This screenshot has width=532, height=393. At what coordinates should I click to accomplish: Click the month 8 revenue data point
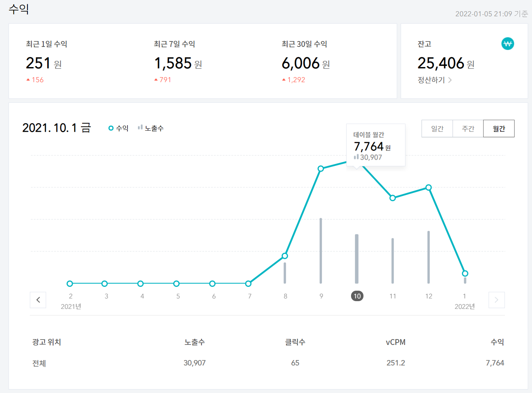285,256
